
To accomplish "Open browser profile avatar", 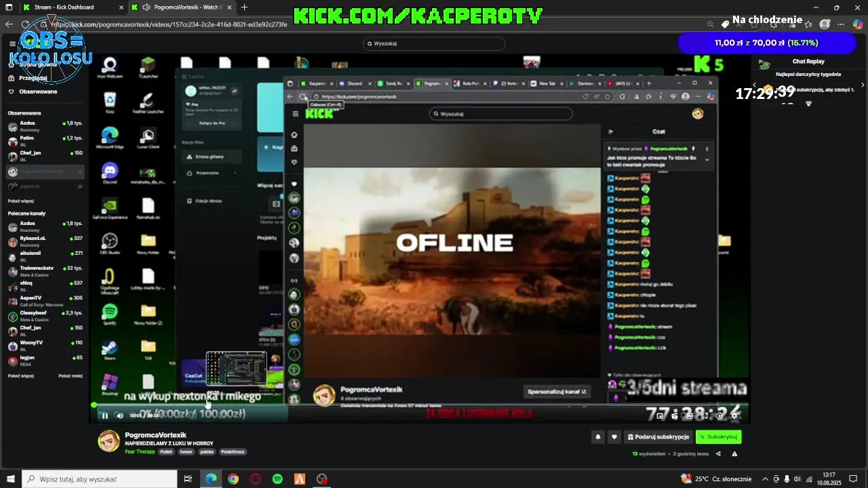I will [825, 24].
